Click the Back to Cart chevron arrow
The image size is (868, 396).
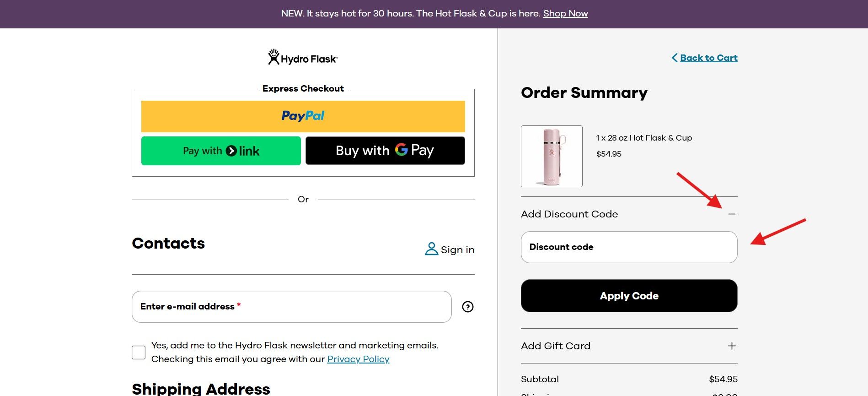tap(675, 58)
